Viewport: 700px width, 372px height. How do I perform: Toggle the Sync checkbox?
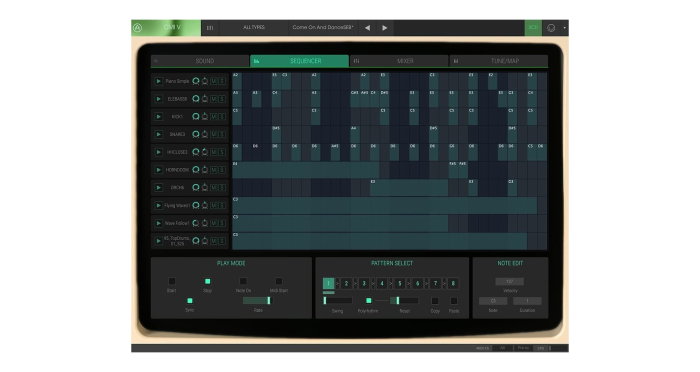point(190,301)
